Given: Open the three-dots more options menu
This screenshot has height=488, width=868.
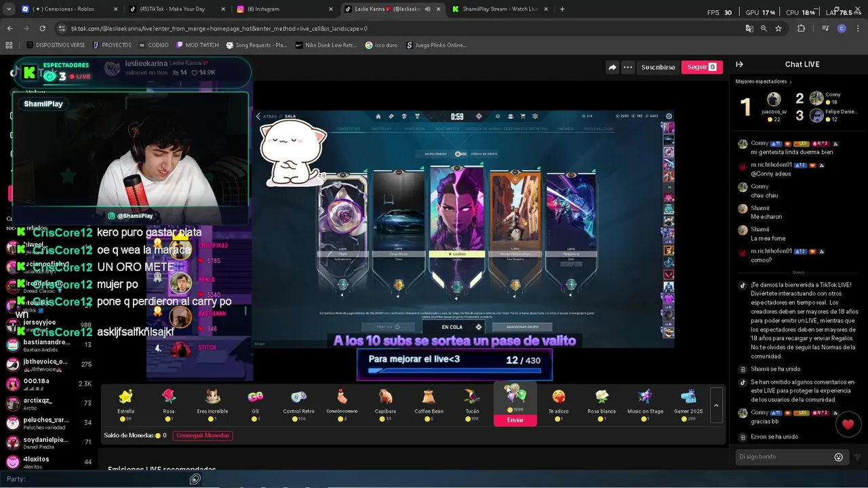Looking at the screenshot, I should click(628, 67).
